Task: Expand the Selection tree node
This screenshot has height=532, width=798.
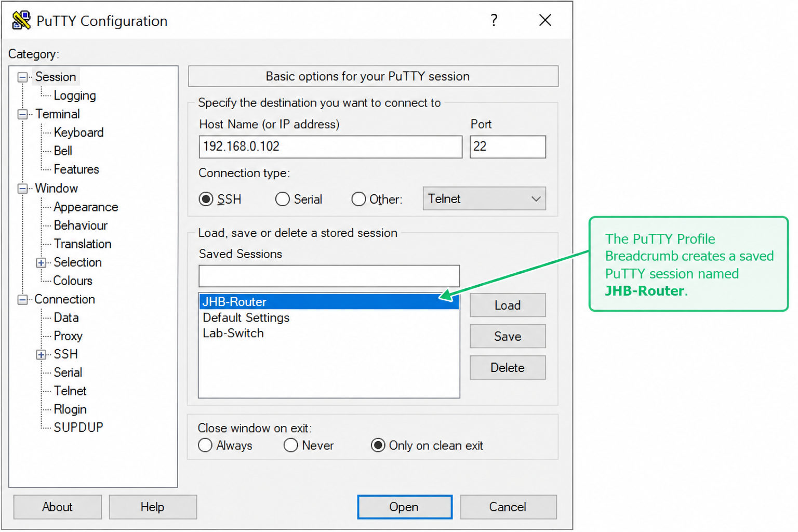Action: point(41,263)
